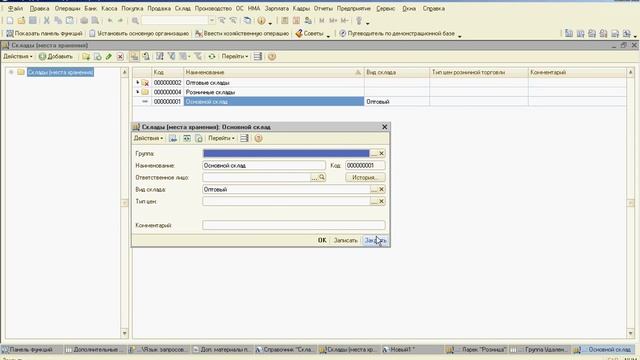Click the list scrollbar down arrow
This screenshot has height=360, width=640.
click(x=631, y=333)
